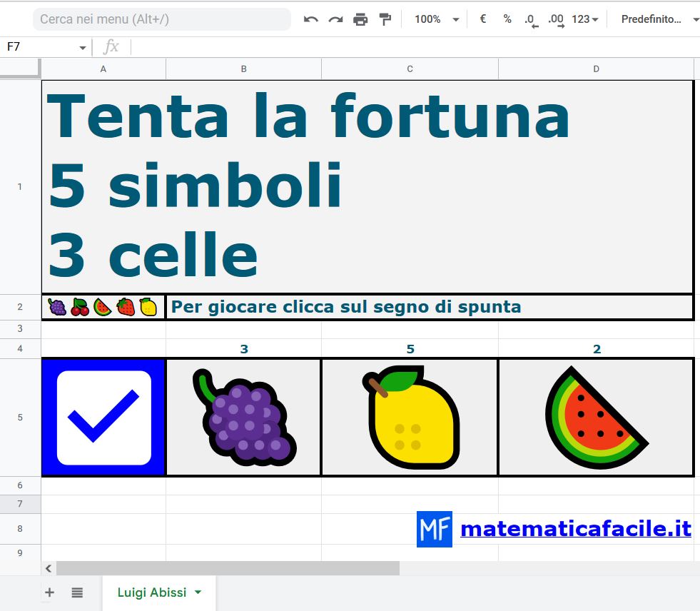Decrease decimal places using .0 icon
The height and width of the screenshot is (611, 700).
(x=529, y=19)
